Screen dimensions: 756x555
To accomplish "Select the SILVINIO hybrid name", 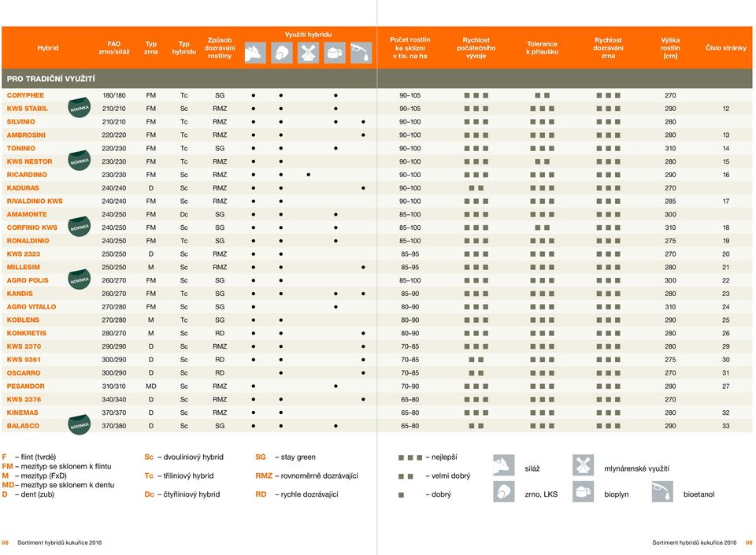I will [x=20, y=122].
